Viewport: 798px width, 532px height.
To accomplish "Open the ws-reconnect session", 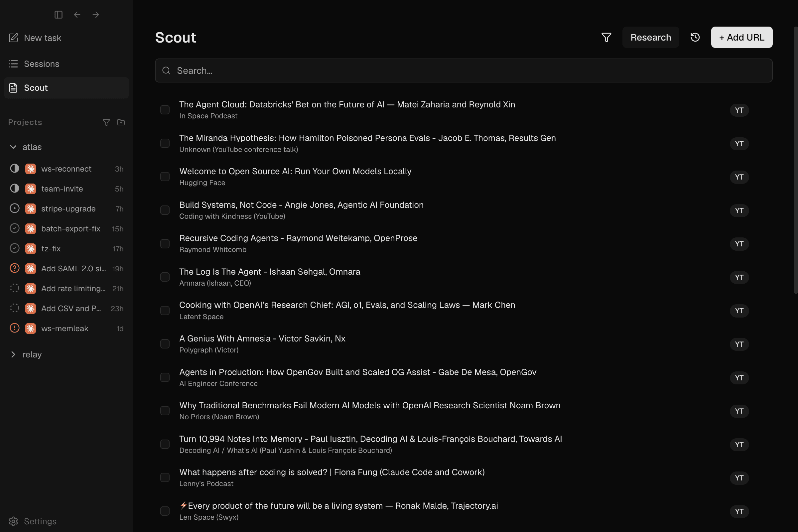I will coord(66,169).
